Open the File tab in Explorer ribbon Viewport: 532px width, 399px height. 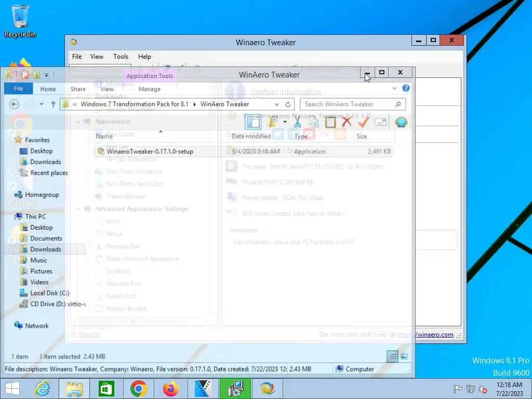(x=18, y=88)
